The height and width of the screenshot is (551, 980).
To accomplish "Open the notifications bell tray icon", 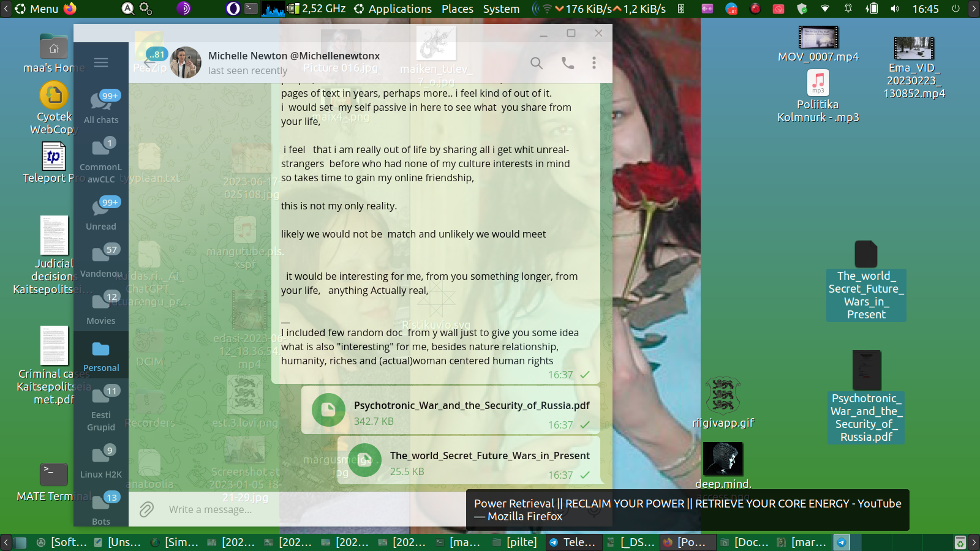I will (x=848, y=9).
